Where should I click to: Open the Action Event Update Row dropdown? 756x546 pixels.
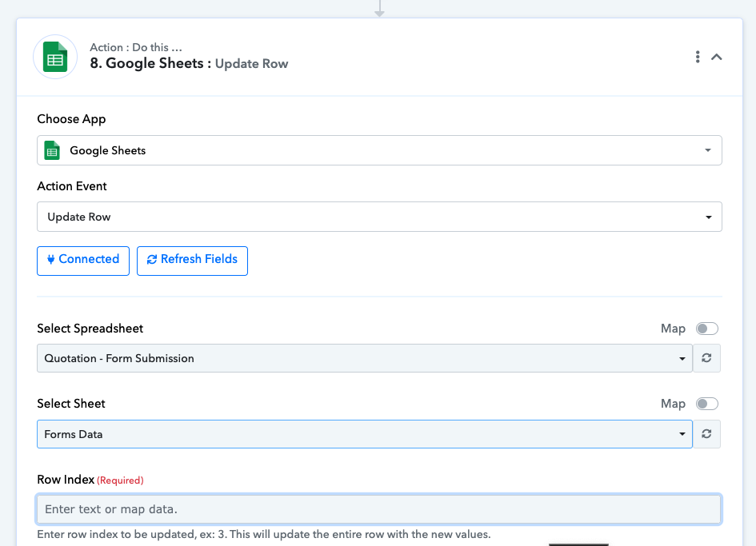(379, 217)
